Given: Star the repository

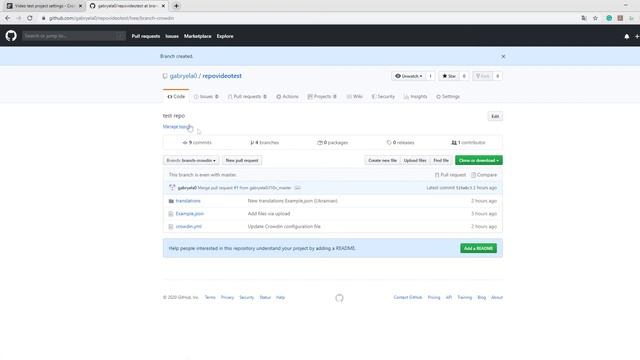Looking at the screenshot, I should [x=449, y=76].
